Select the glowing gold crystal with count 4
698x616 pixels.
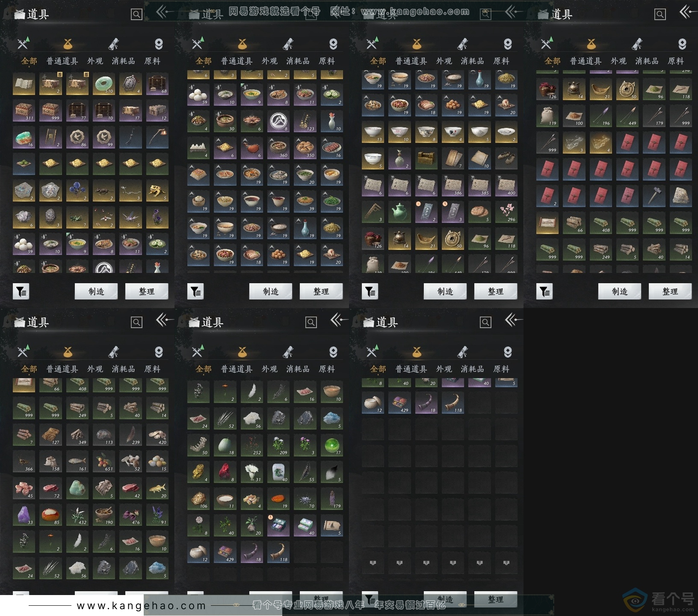click(x=601, y=143)
